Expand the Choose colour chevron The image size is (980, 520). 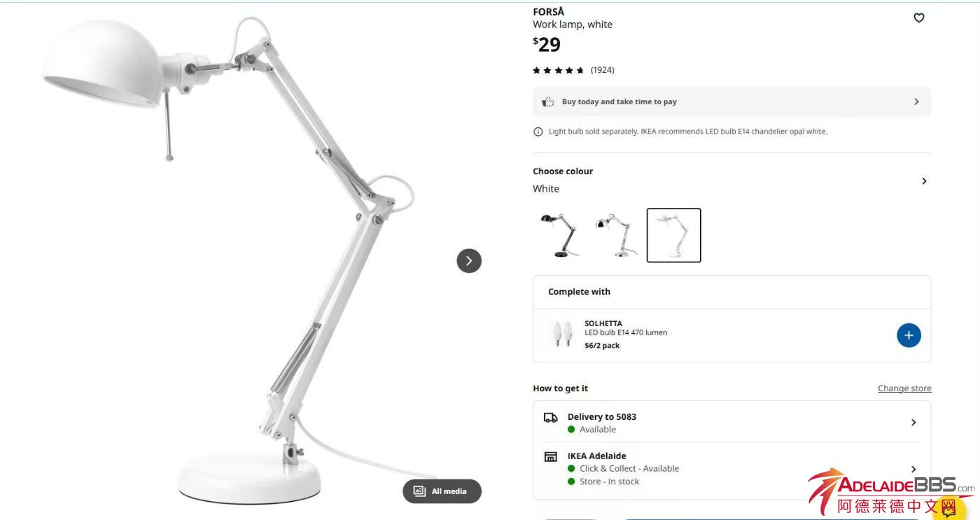click(x=924, y=181)
